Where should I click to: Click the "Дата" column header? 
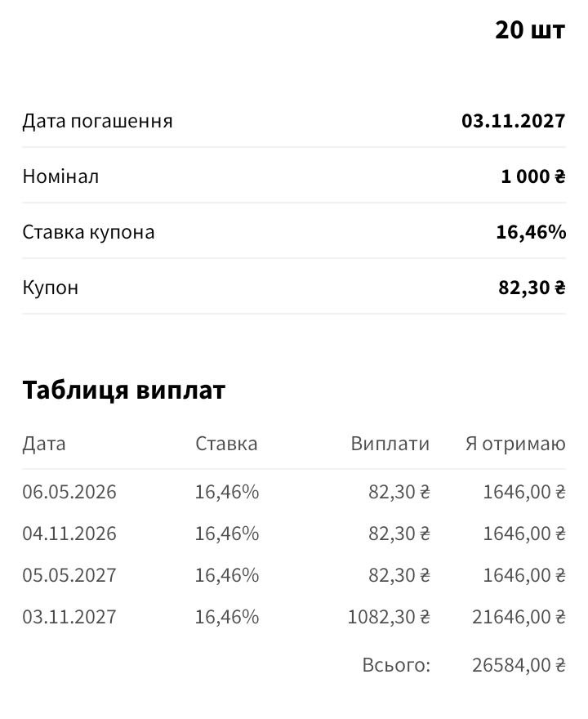[x=44, y=444]
